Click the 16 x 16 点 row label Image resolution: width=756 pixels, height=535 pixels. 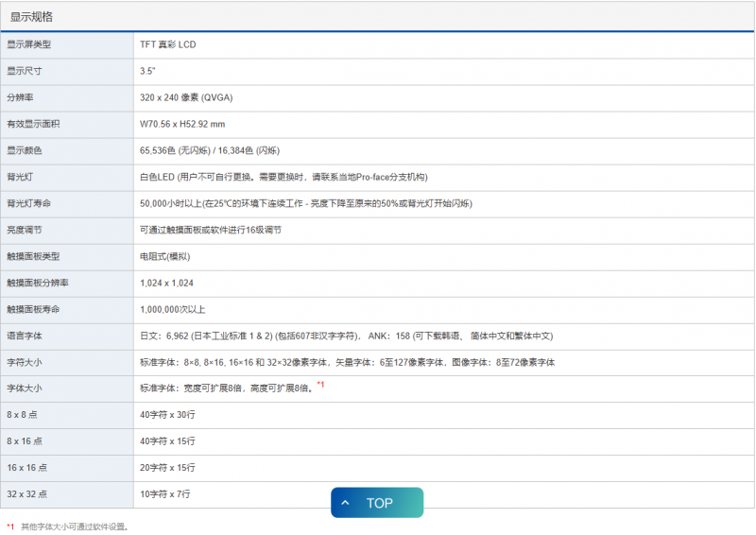[26, 468]
